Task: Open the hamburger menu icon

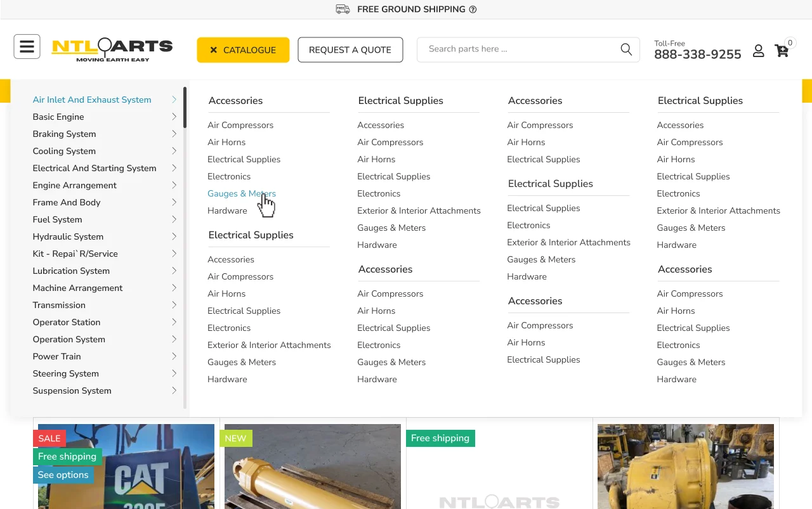Action: (x=27, y=47)
